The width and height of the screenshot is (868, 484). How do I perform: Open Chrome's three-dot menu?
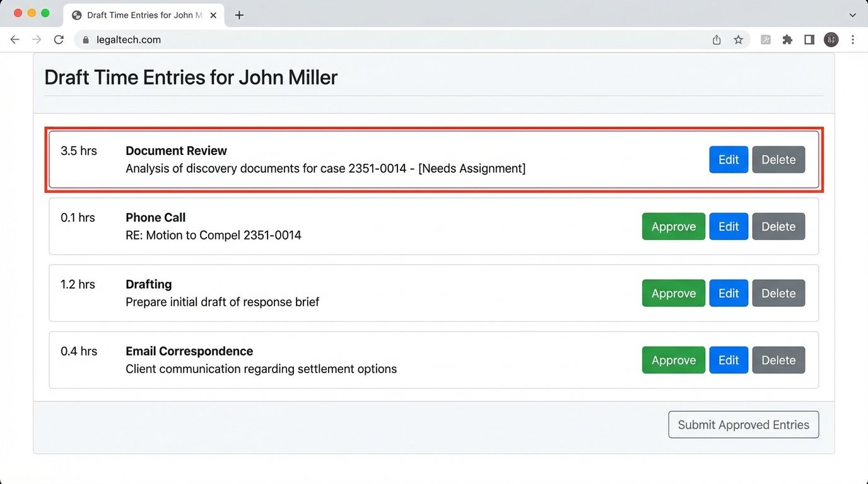point(853,39)
